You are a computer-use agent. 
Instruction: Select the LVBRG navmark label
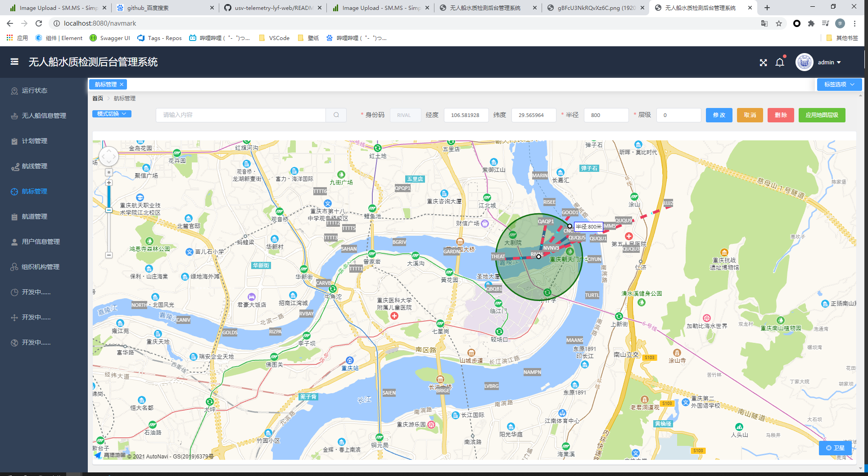coord(492,386)
